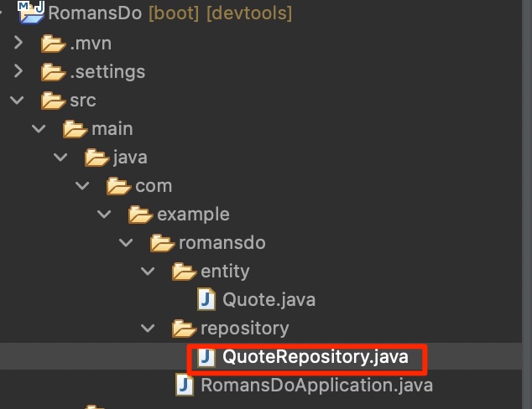
Task: Expand the .mvn folder
Action: [18, 43]
